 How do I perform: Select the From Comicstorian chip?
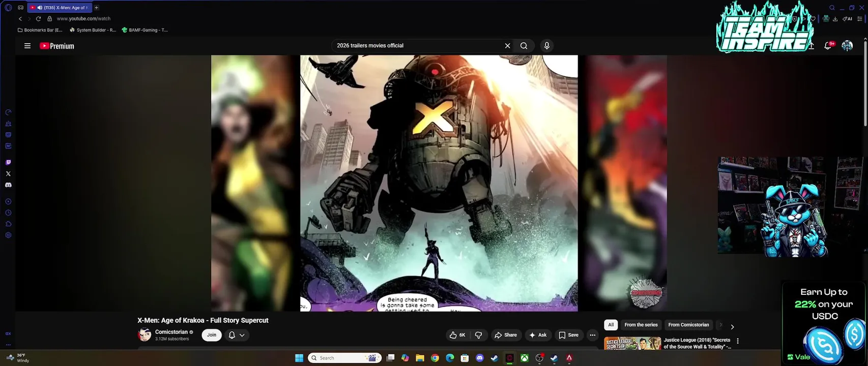pyautogui.click(x=688, y=325)
